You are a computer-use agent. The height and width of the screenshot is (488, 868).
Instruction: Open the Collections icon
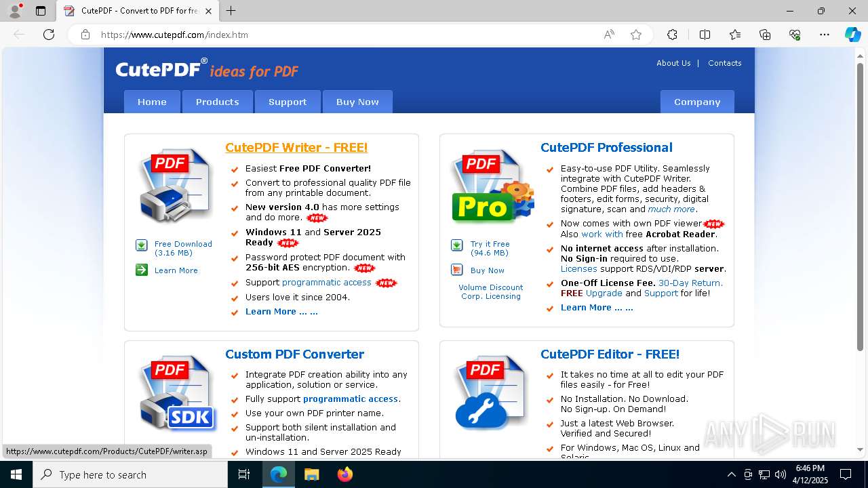765,35
